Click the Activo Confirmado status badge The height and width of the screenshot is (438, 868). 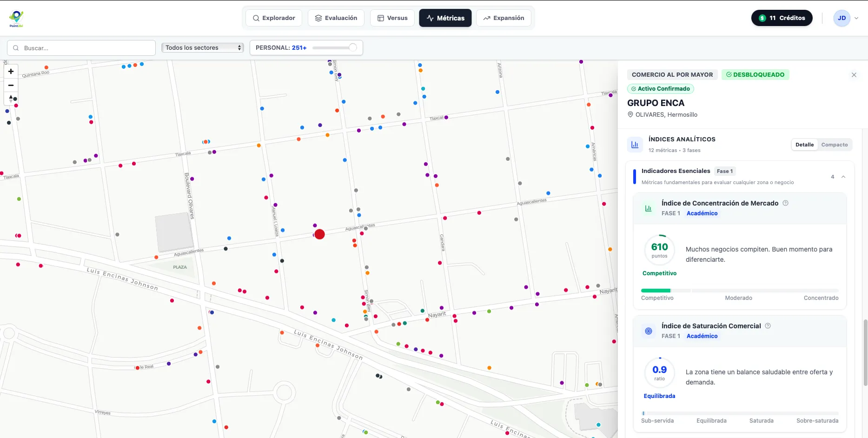coord(660,89)
